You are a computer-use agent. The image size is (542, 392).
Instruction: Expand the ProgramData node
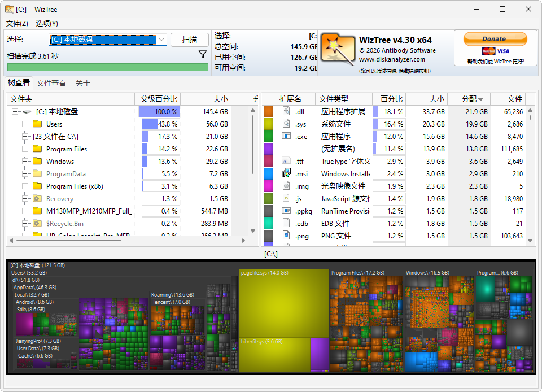tap(25, 173)
